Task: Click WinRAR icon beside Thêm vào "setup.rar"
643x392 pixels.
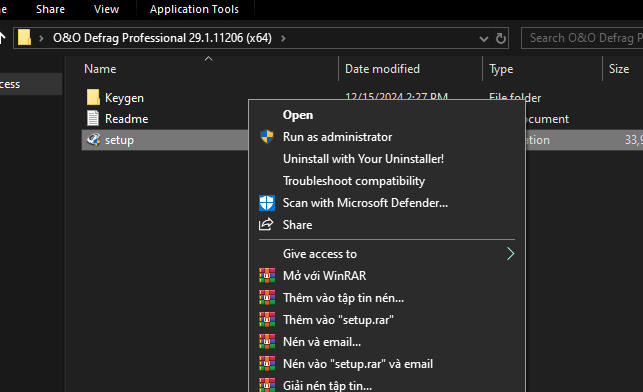Action: (x=267, y=320)
